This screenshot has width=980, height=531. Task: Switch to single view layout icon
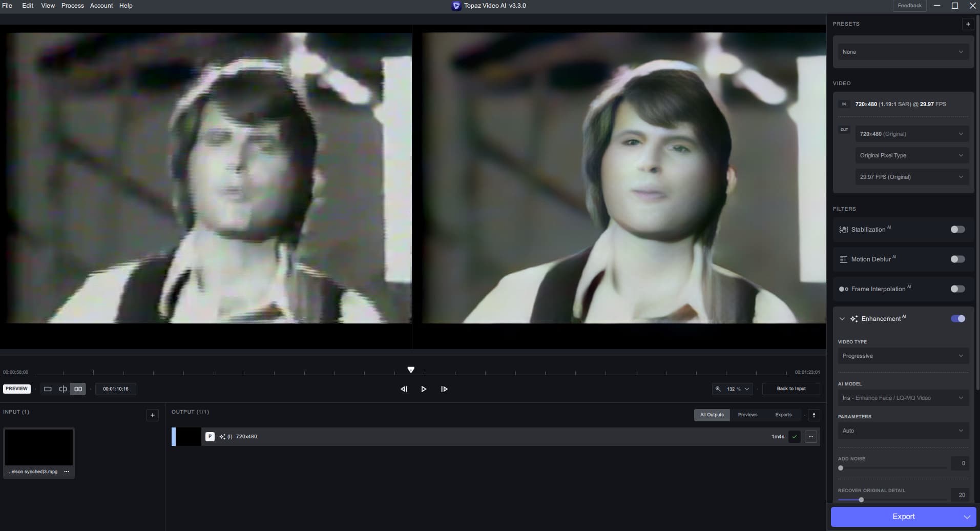(48, 389)
